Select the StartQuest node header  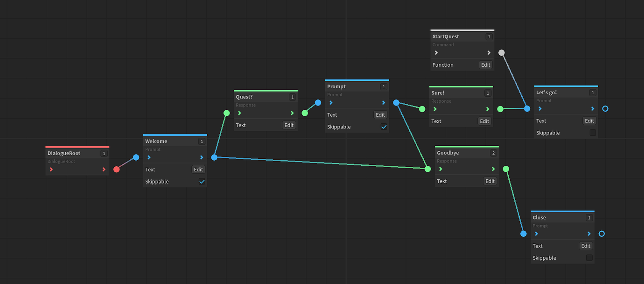coord(446,36)
